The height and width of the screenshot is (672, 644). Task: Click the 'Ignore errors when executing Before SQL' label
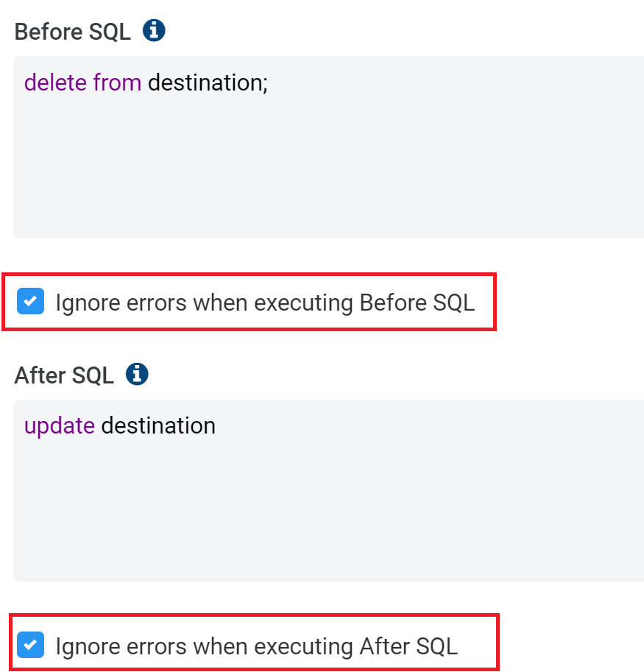[265, 303]
